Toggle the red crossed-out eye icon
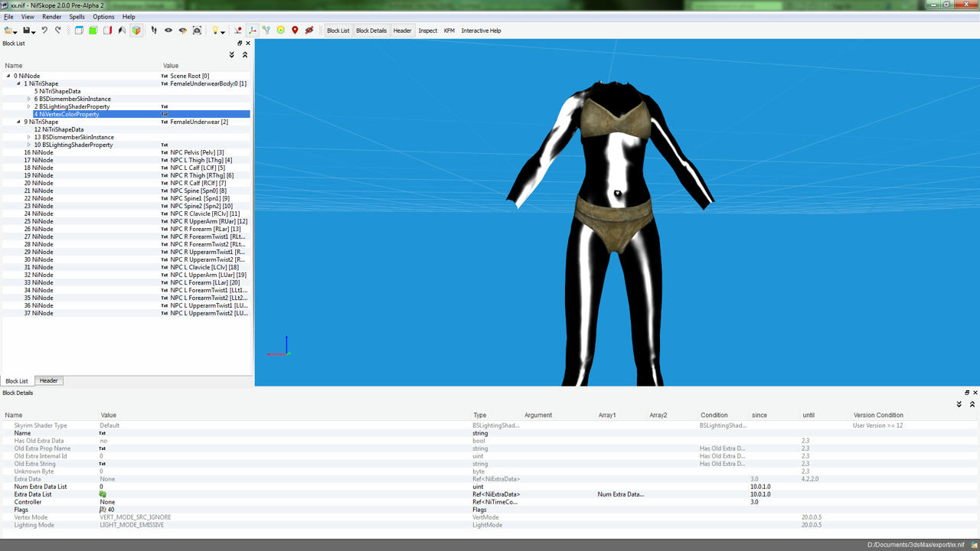This screenshot has width=980, height=551. point(309,31)
